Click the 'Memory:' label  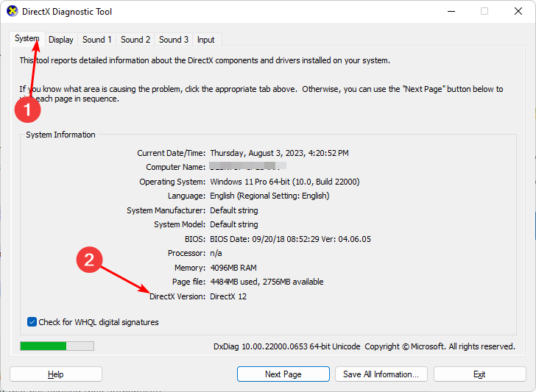coord(190,268)
